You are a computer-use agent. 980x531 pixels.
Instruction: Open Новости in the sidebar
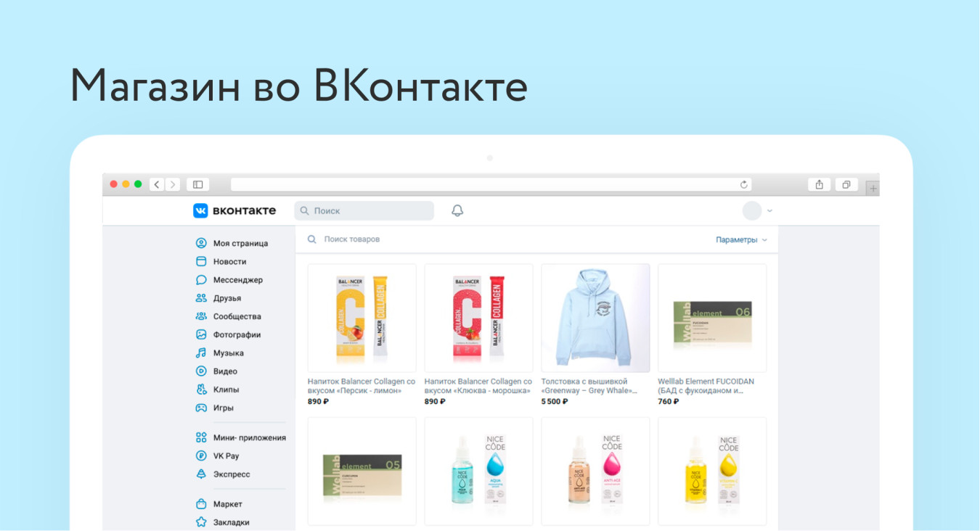pos(229,262)
